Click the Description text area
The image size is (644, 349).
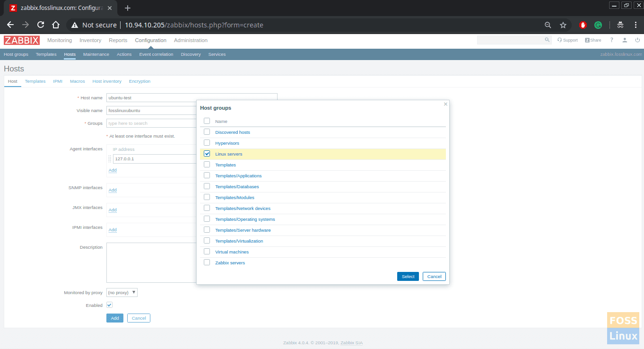click(x=151, y=262)
